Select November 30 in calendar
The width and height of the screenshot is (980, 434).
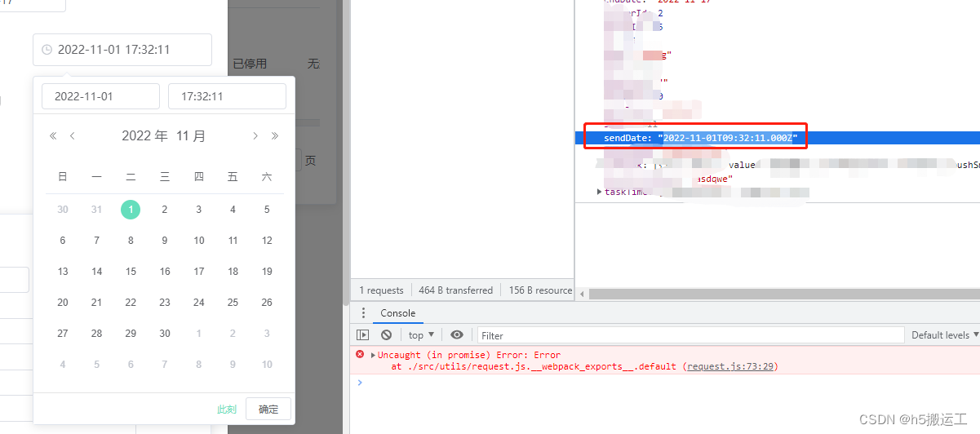(165, 334)
